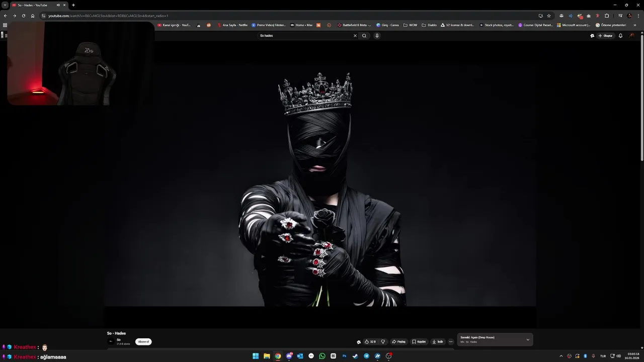
Task: Open Photoshop from the taskbar
Action: 344,356
